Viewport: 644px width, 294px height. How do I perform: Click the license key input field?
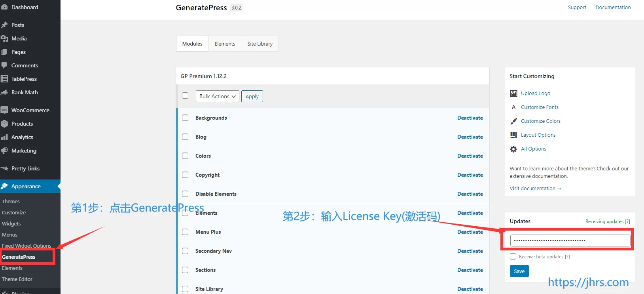coord(570,241)
